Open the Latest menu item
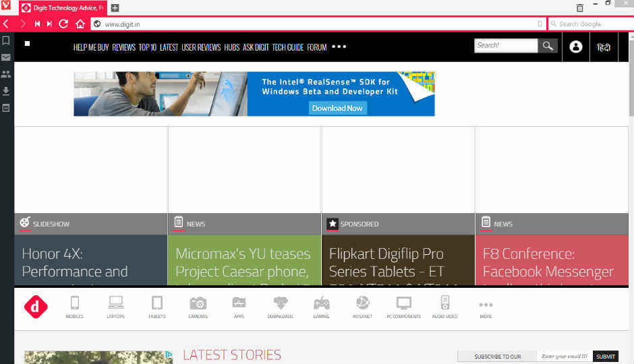 coord(169,47)
